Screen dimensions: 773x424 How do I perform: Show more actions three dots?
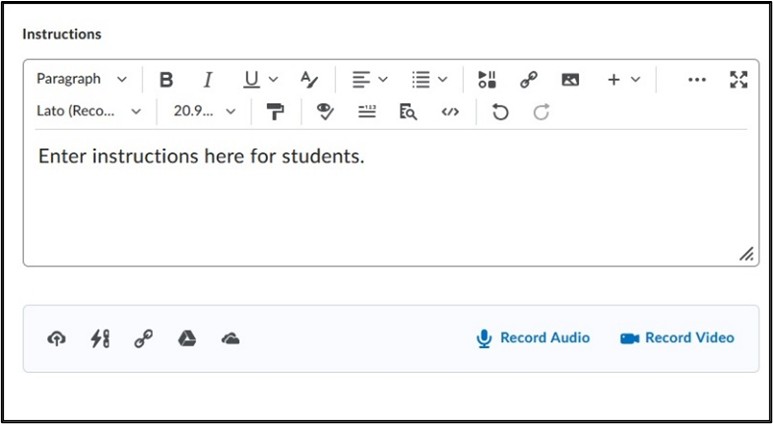[x=697, y=80]
